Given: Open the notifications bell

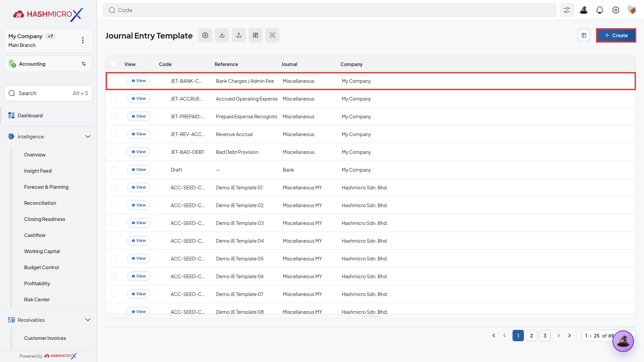Looking at the screenshot, I should coord(600,10).
